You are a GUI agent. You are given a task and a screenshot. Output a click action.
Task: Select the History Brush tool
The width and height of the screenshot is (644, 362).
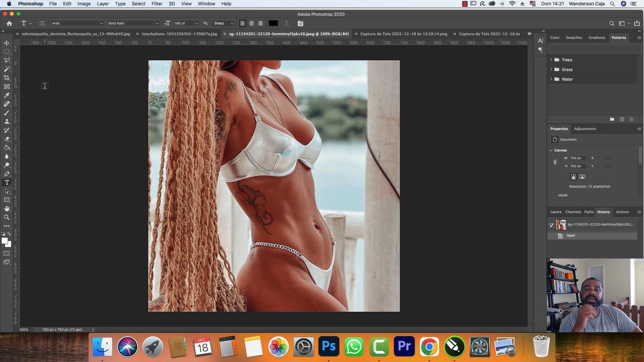click(x=7, y=130)
